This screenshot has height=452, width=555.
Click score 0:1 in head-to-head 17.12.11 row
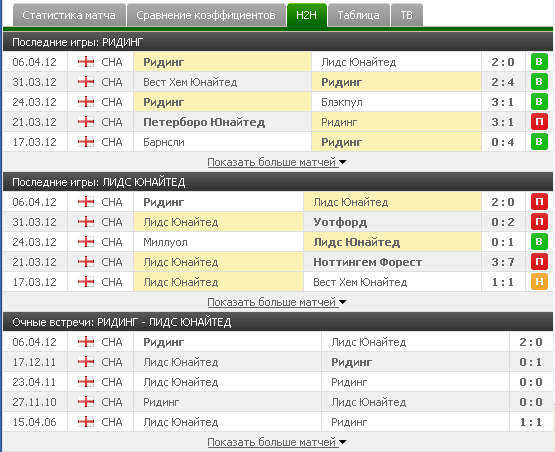531,362
